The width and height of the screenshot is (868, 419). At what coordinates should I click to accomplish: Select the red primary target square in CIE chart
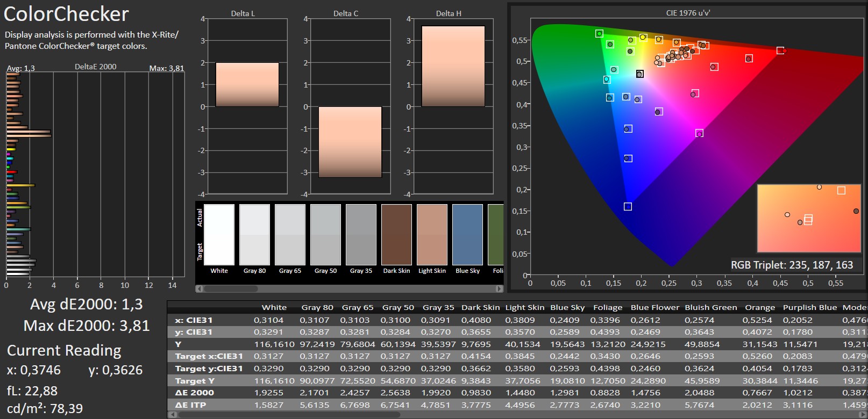(x=780, y=50)
